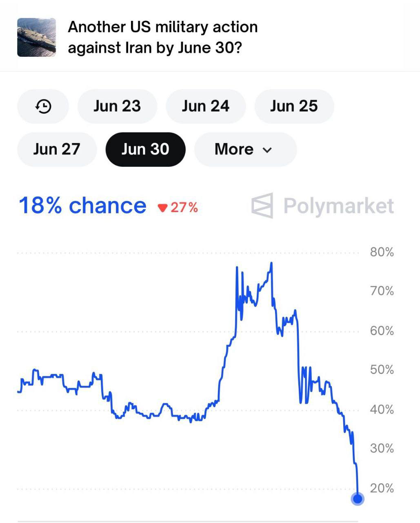Click the 18% chance heading
The image size is (420, 523).
(x=82, y=206)
